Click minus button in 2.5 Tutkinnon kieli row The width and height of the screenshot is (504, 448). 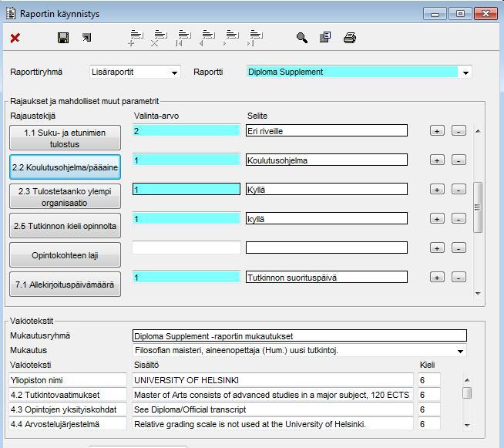pos(459,219)
